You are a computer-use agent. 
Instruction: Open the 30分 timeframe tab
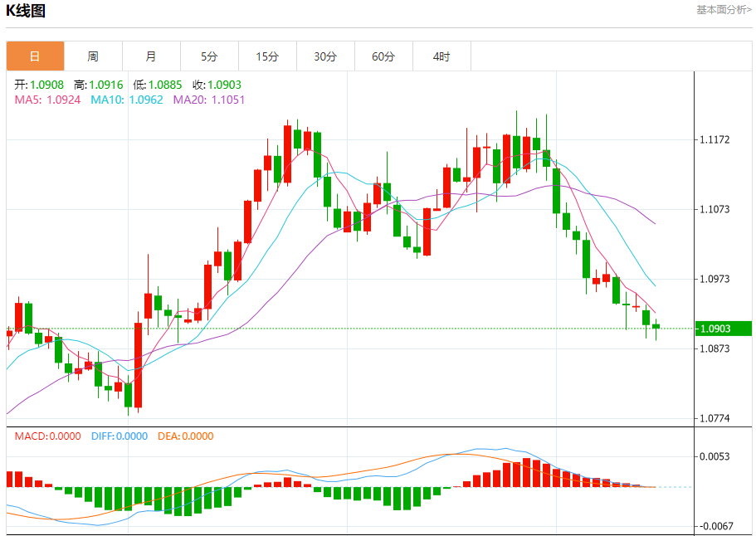point(325,56)
